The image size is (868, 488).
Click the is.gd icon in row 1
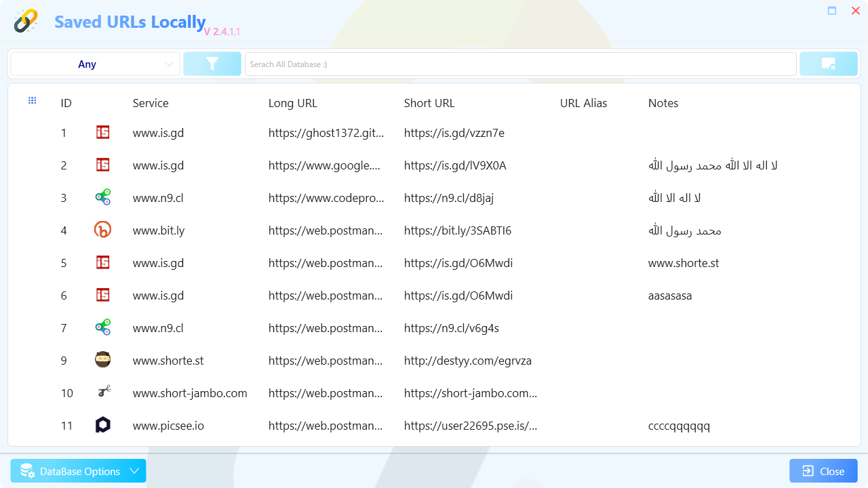(x=102, y=133)
